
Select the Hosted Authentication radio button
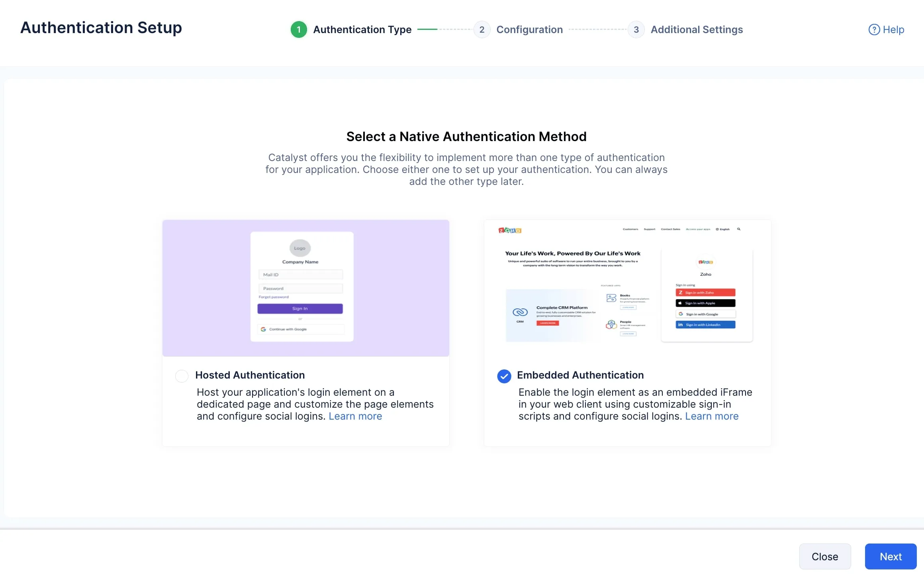[x=182, y=376]
